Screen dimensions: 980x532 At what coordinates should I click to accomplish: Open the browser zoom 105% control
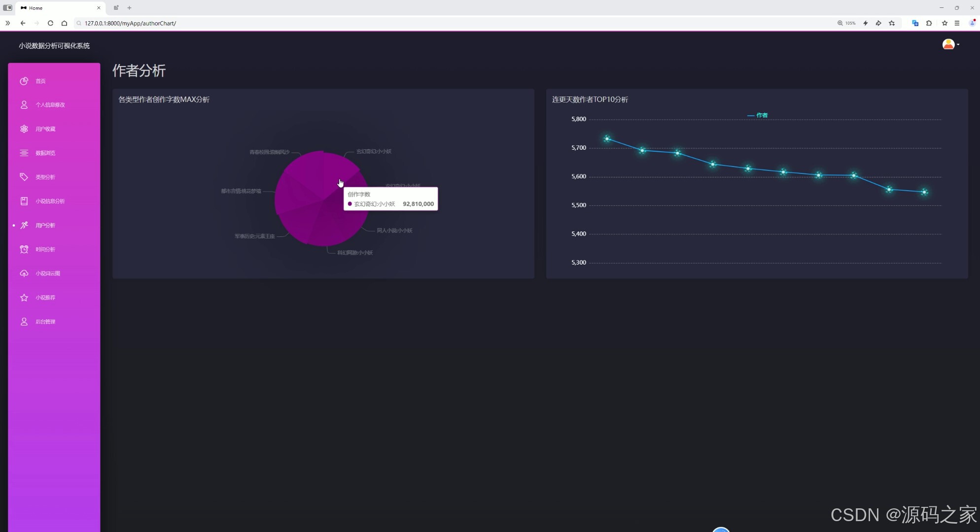tap(846, 23)
